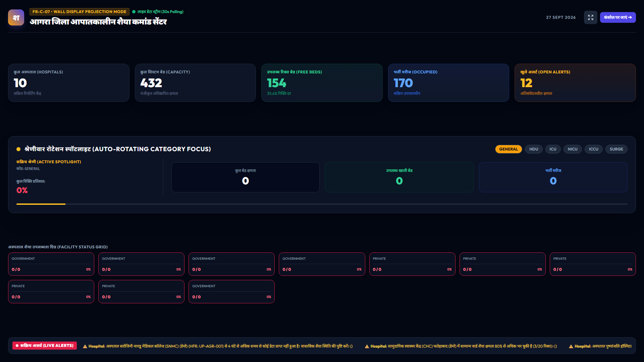The image size is (644, 362).
Task: Select the SURGE category pill
Action: [x=616, y=149]
